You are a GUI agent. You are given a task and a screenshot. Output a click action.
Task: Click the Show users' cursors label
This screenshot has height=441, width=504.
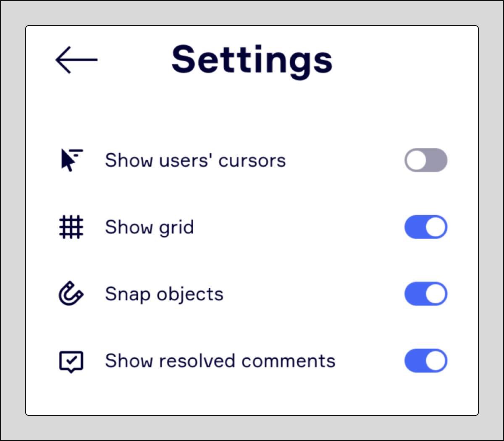coord(195,160)
